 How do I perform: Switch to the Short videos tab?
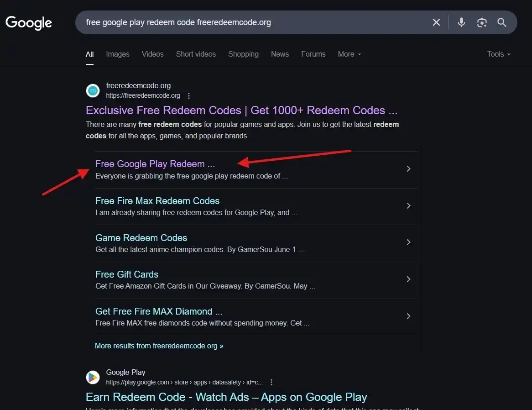(196, 54)
